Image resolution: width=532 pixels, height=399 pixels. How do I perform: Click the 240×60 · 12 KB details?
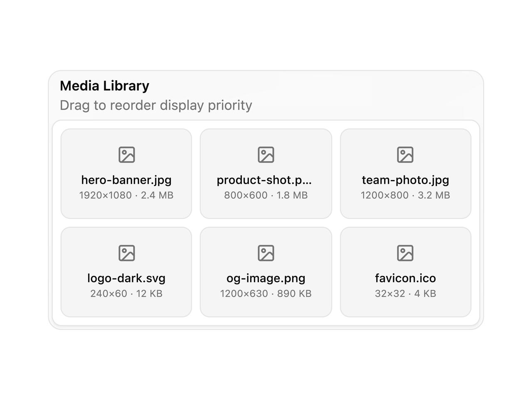coord(126,293)
